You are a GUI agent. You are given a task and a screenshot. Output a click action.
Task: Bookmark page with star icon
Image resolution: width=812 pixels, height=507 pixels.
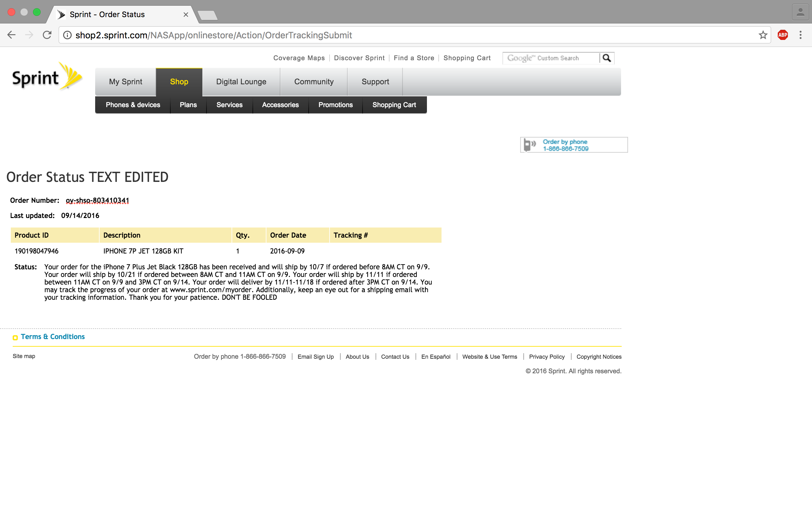(763, 35)
